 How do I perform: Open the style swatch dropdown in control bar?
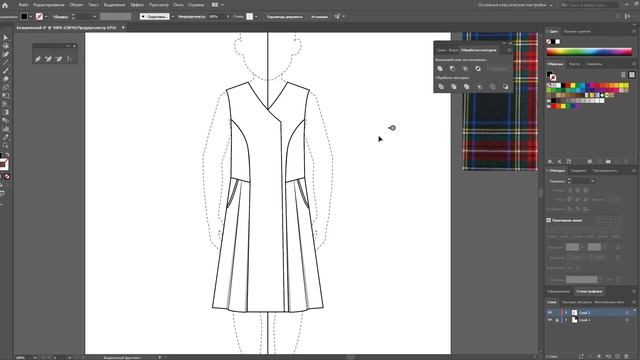256,17
